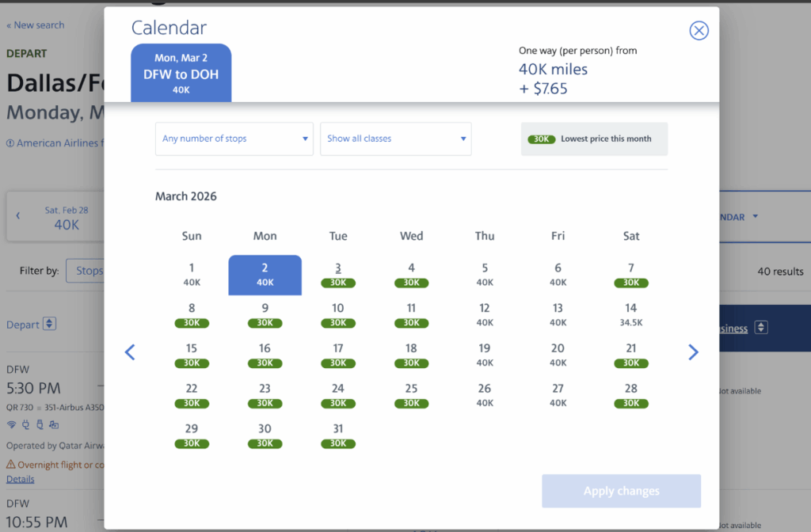This screenshot has height=532, width=811.
Task: Click the New search link
Action: click(36, 25)
